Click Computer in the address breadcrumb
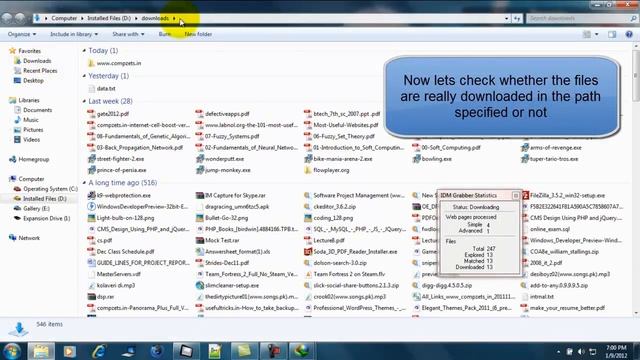This screenshot has width=640, height=360. pos(64,18)
